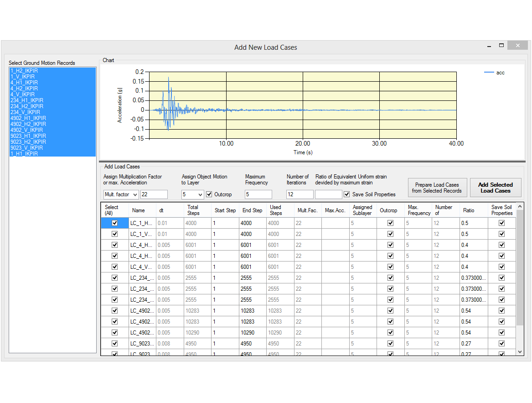The height and width of the screenshot is (403, 532).
Task: Expand the Assign Object Motion layer dropdown
Action: (192, 194)
